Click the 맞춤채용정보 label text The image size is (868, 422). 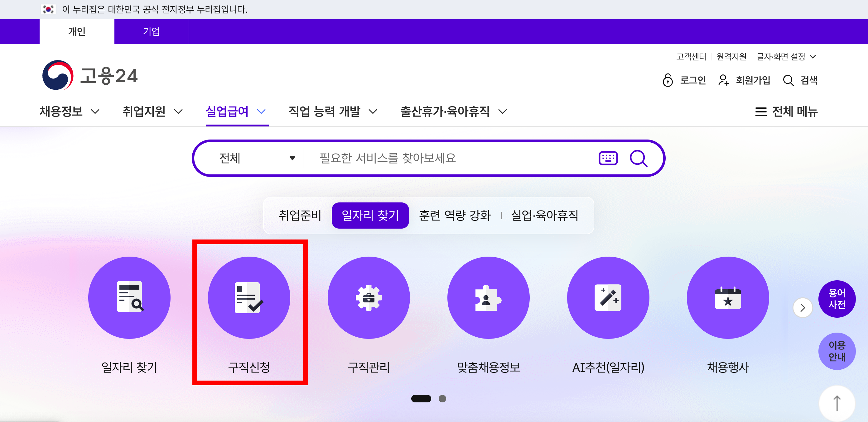(x=488, y=367)
